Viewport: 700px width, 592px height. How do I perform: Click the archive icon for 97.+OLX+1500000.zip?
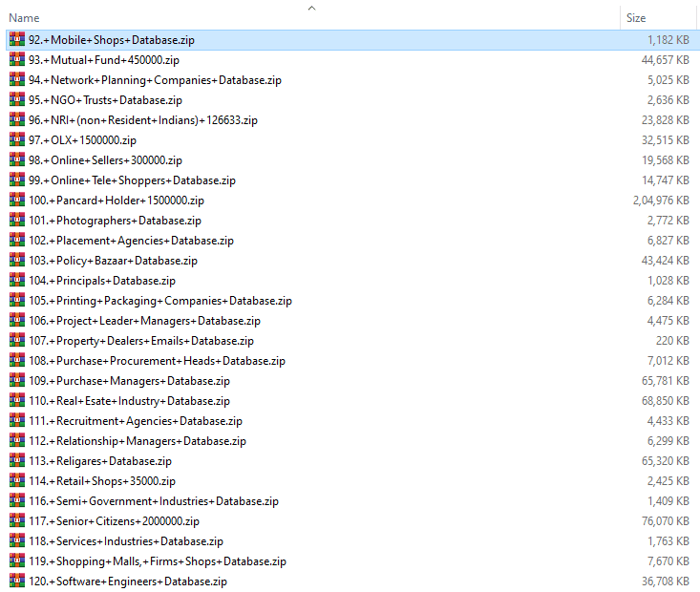click(x=17, y=139)
